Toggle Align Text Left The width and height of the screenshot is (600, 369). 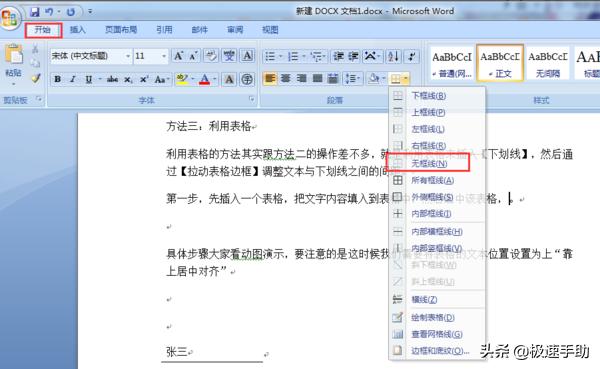click(270, 79)
